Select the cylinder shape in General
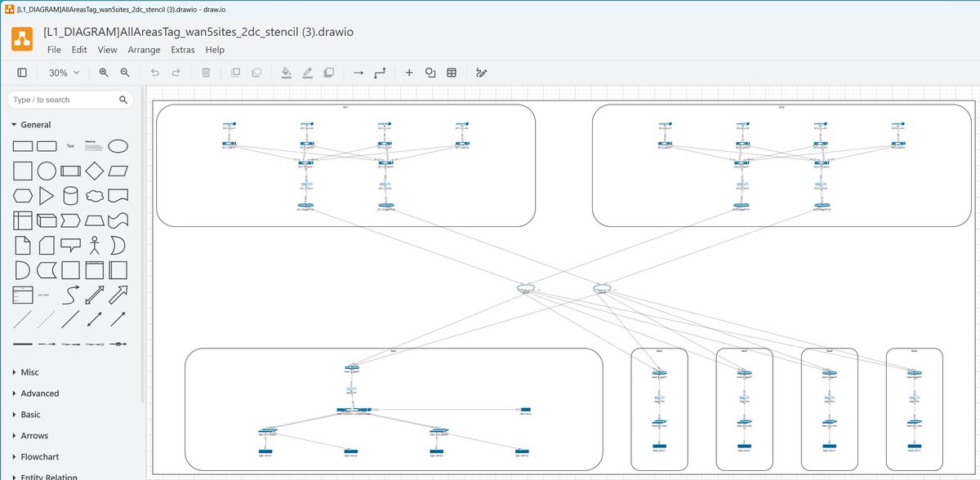This screenshot has height=480, width=980. point(71,196)
